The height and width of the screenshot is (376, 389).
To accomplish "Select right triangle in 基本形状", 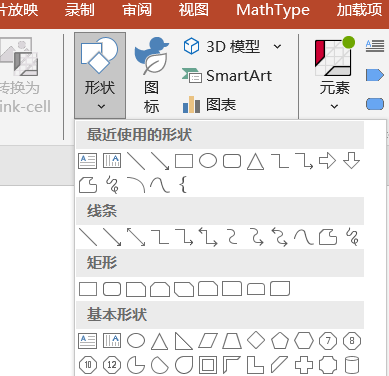I will (184, 341).
